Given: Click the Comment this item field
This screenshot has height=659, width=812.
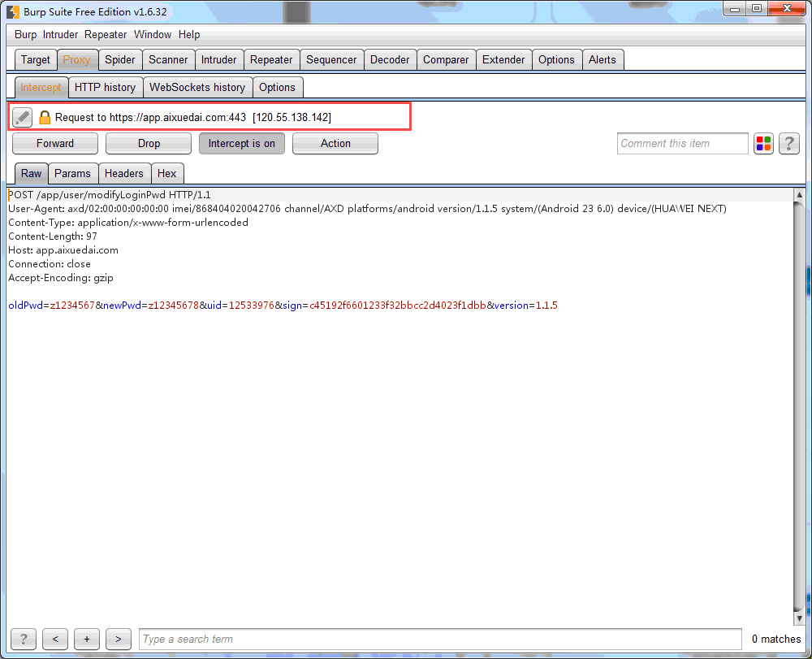Looking at the screenshot, I should [683, 144].
